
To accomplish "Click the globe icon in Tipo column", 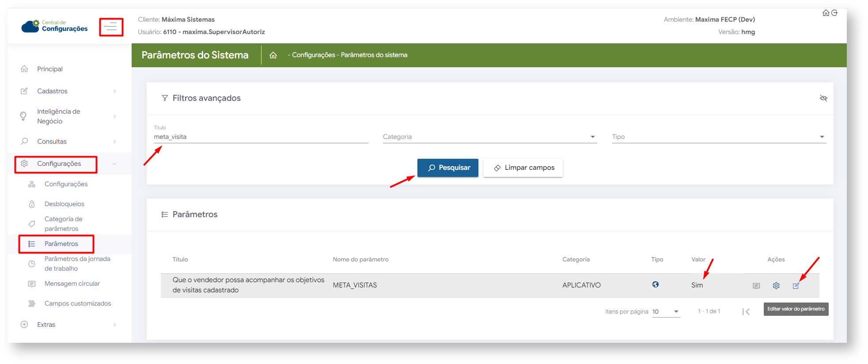I will (656, 284).
